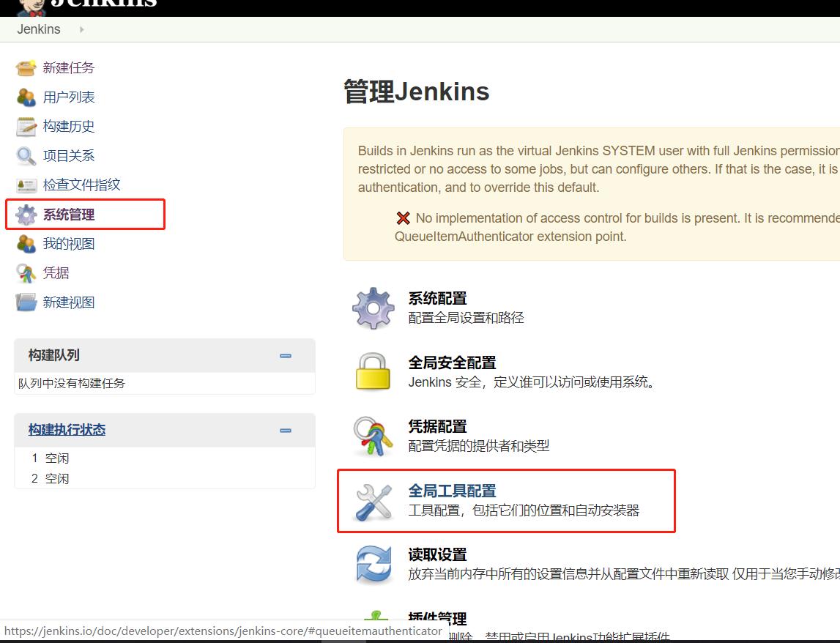The width and height of the screenshot is (840, 643).
Task: Click the 我的视图 people icon
Action: click(26, 244)
